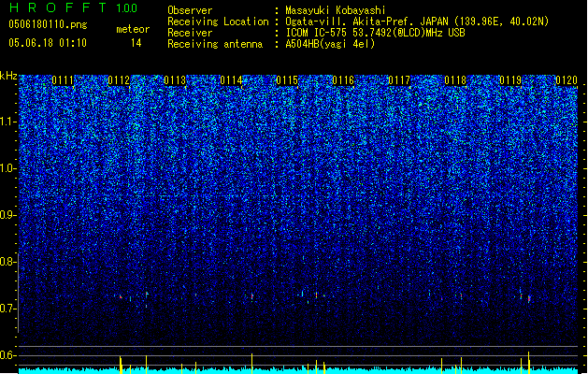Click the green 'meteor' label
The width and height of the screenshot is (588, 374).
coord(133,29)
